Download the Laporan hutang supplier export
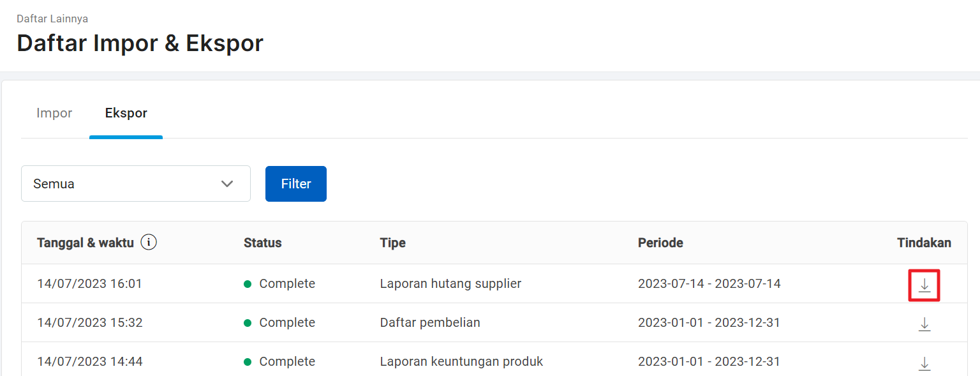980x376 pixels. 924,285
